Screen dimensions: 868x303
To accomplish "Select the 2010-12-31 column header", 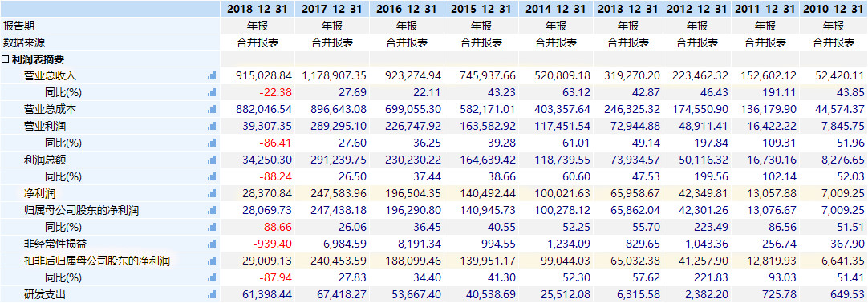I will pyautogui.click(x=834, y=8).
